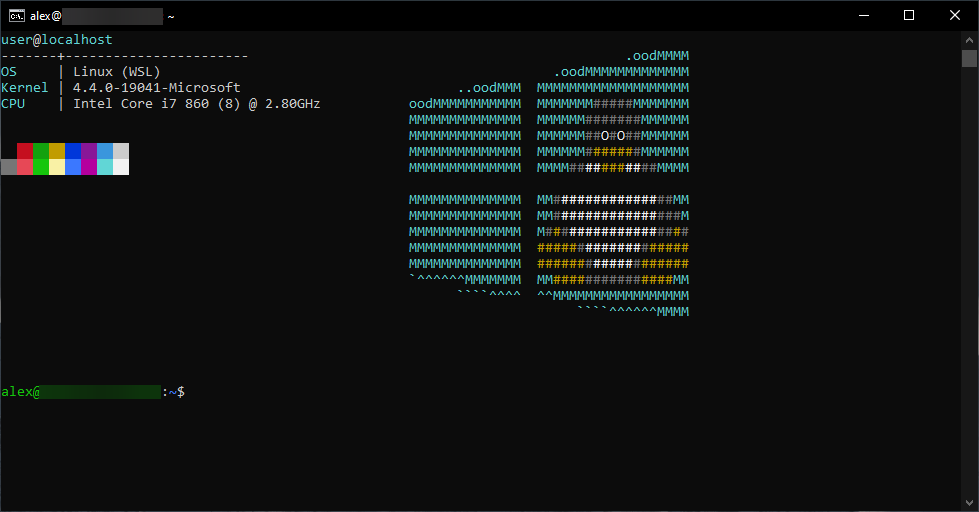Viewport: 979px width, 512px height.
Task: Click the 'OS' label
Action: [x=9, y=72]
